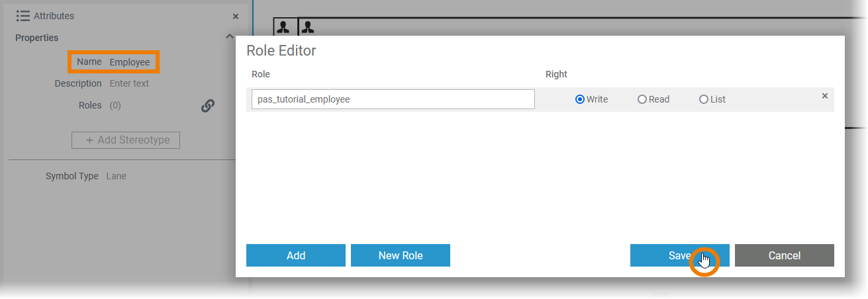Viewport: 868px width, 299px height.
Task: Cancel the Role Editor dialog
Action: pyautogui.click(x=785, y=255)
